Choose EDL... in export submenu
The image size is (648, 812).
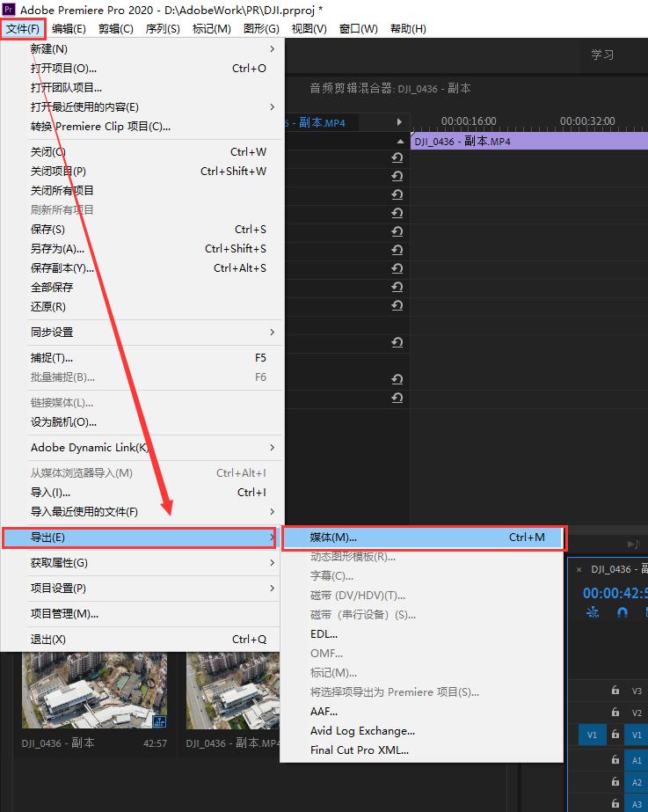(421, 634)
